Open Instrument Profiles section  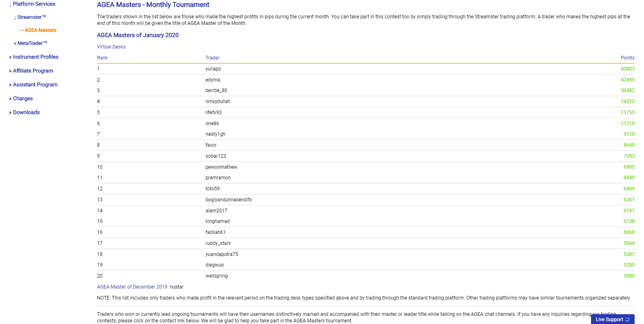pos(35,57)
